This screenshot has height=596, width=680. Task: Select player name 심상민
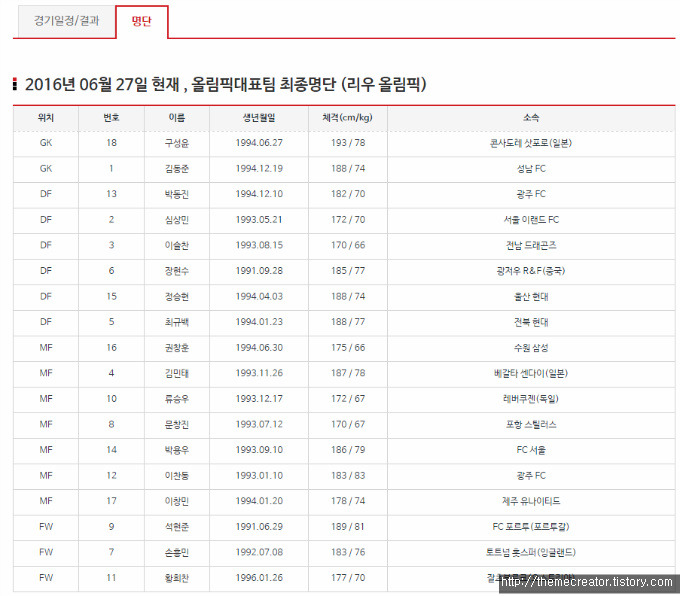pyautogui.click(x=177, y=220)
